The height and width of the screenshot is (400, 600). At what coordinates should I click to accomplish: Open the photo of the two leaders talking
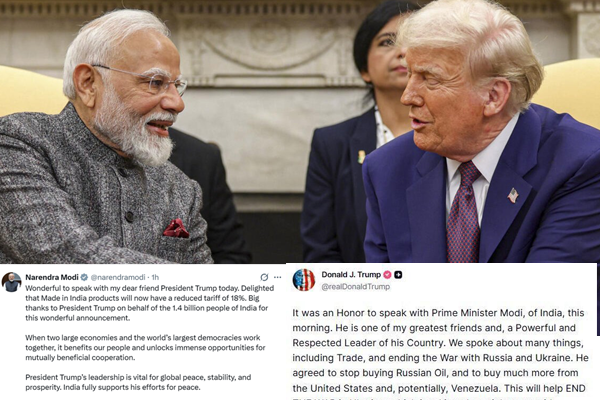point(300,131)
